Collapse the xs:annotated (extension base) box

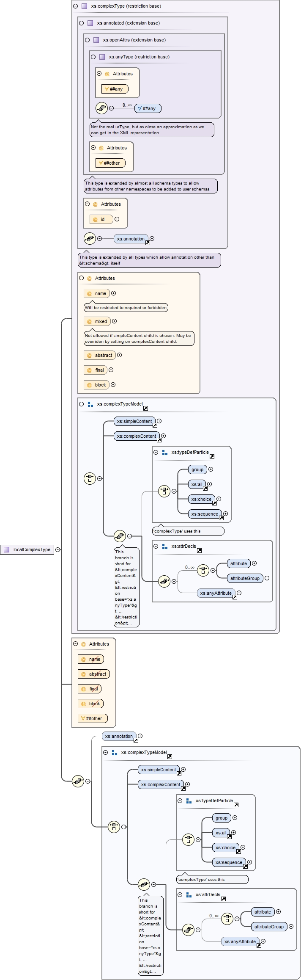81,23
